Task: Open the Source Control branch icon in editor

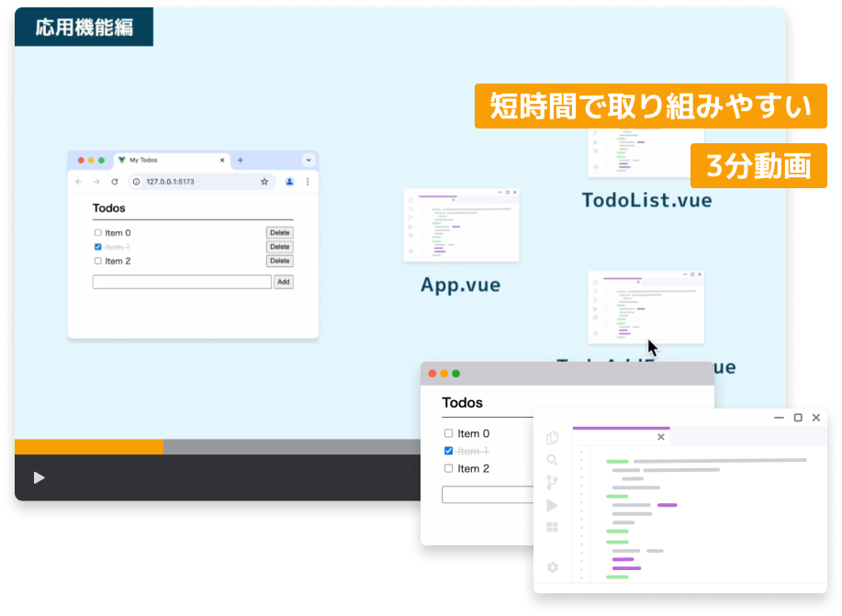Action: pyautogui.click(x=552, y=482)
